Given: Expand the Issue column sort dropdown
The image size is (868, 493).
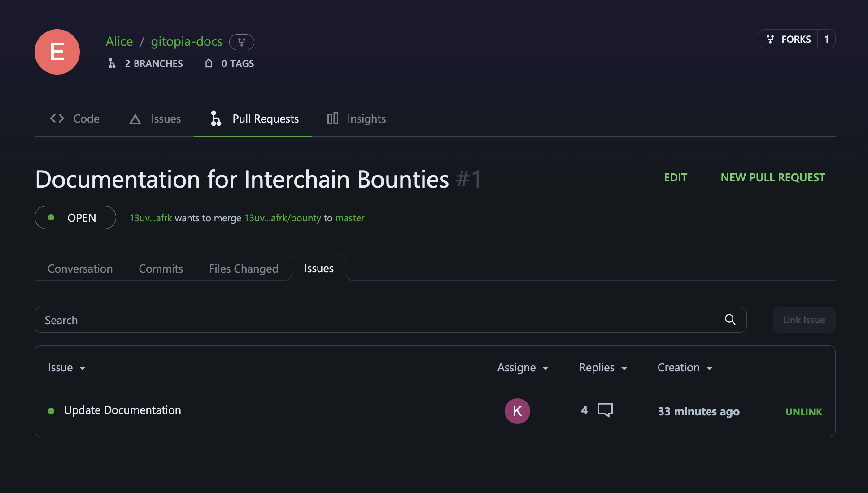Looking at the screenshot, I should 82,368.
